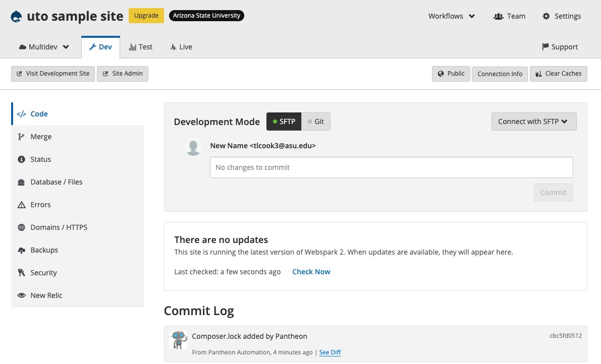Click the Connection Info button
This screenshot has height=364, width=601.
coord(500,74)
